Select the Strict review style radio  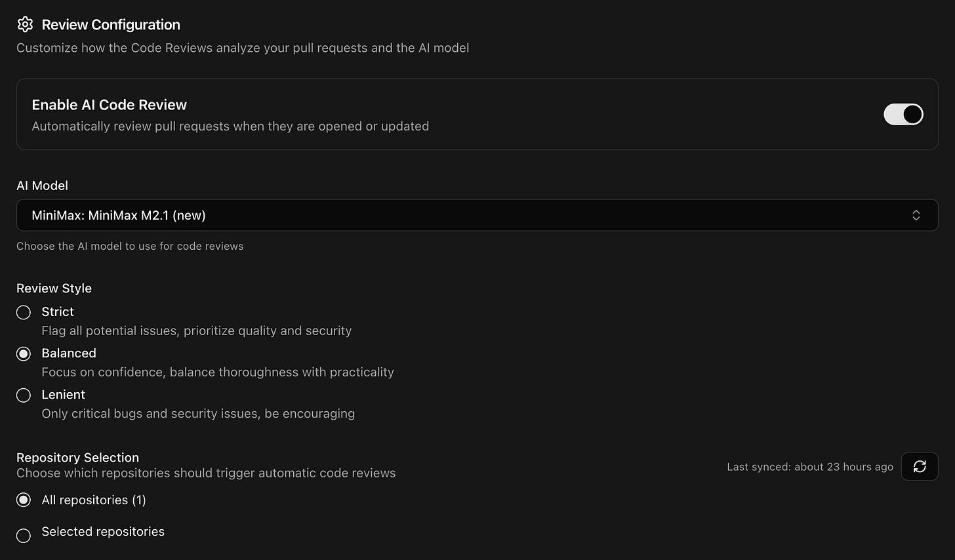point(24,312)
